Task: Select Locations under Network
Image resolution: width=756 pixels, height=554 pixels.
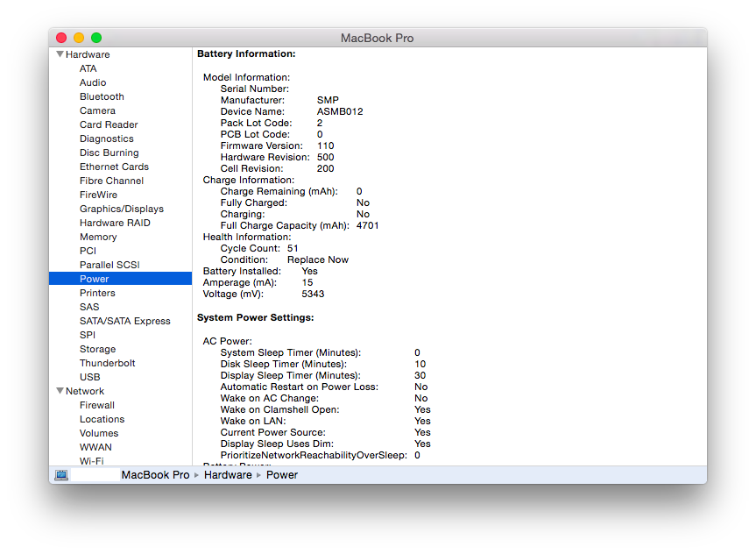Action: click(102, 418)
